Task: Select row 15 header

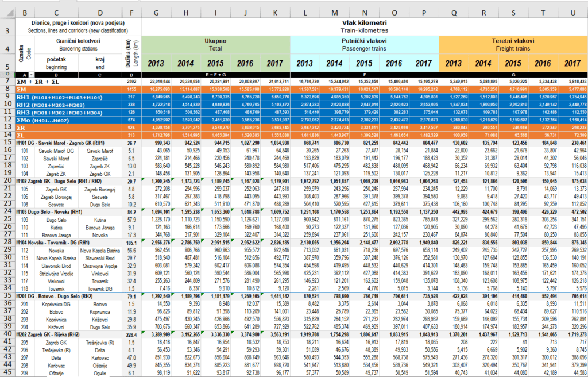Action: (x=7, y=143)
